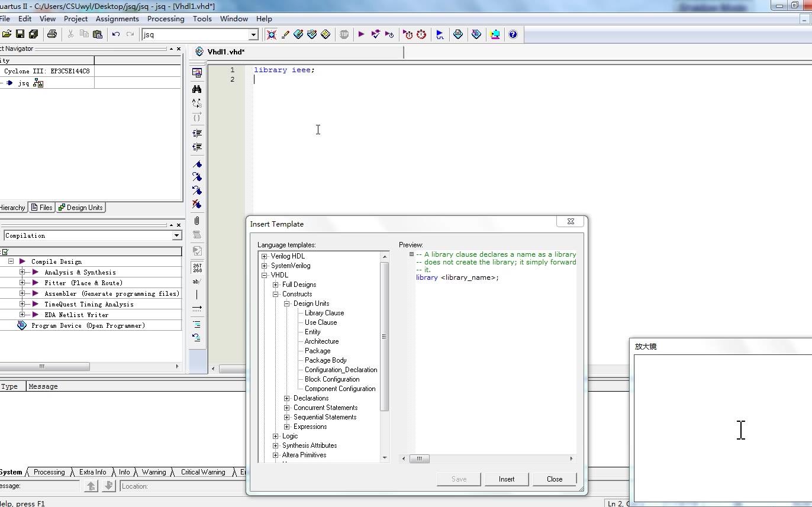The width and height of the screenshot is (812, 507).
Task: Click the Cyclone III: EP3C5E144C8 device row
Action: [47, 71]
